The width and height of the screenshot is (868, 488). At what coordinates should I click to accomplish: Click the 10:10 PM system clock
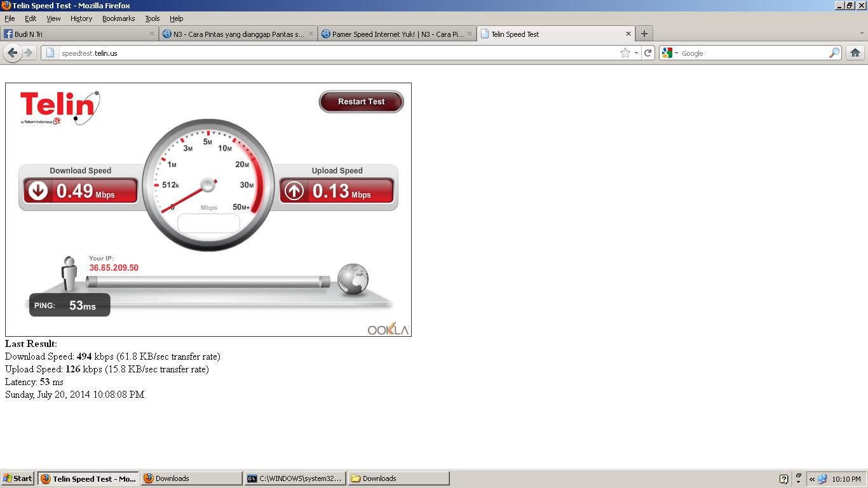click(846, 479)
